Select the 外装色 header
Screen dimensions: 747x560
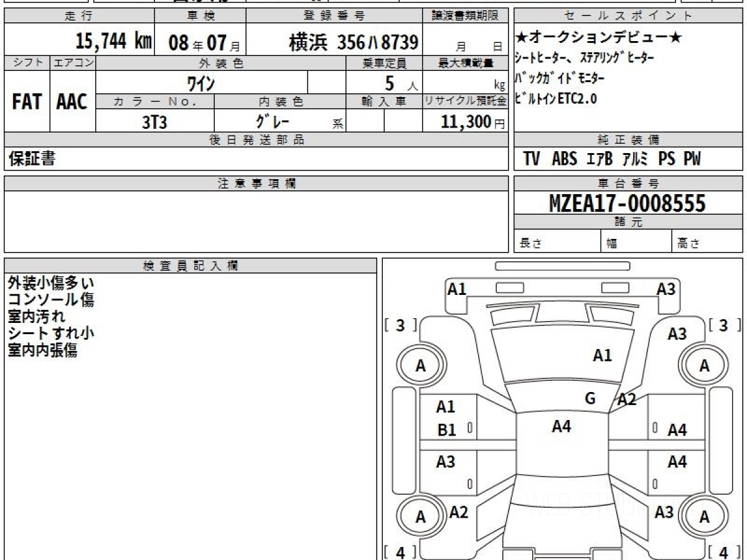coord(221,63)
